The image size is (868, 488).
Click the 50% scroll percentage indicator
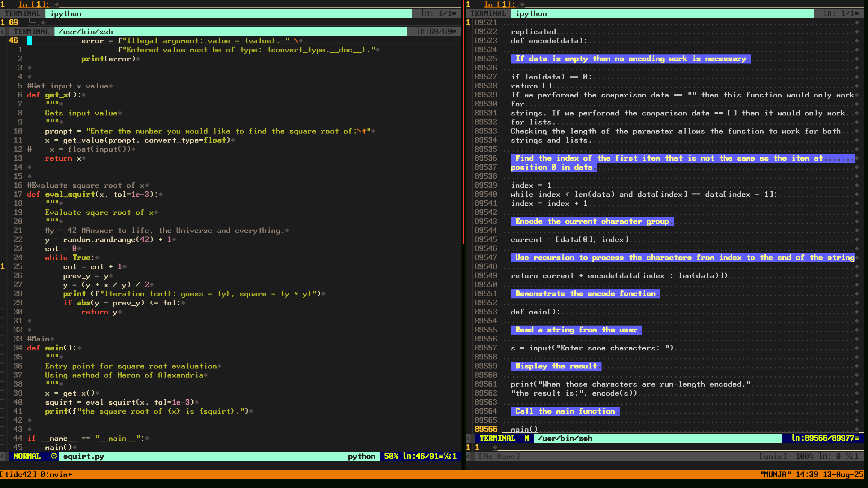point(391,456)
